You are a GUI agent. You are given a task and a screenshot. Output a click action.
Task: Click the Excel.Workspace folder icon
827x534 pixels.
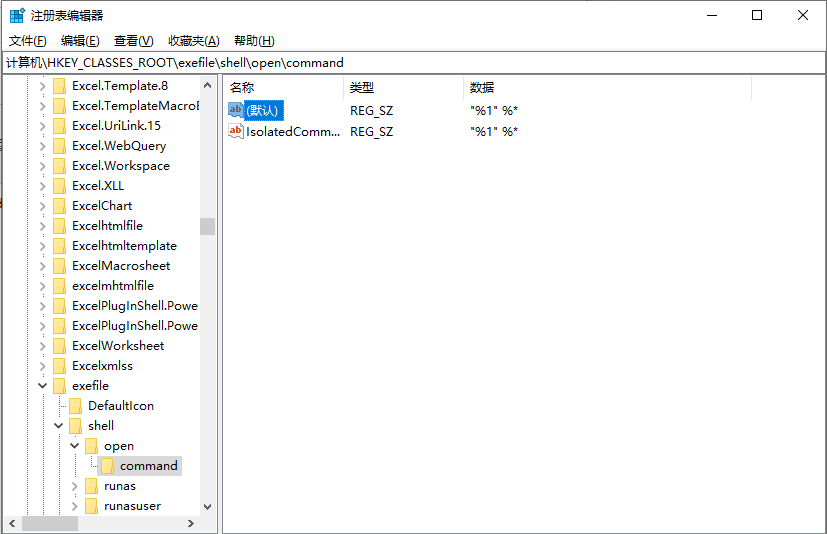coord(60,166)
